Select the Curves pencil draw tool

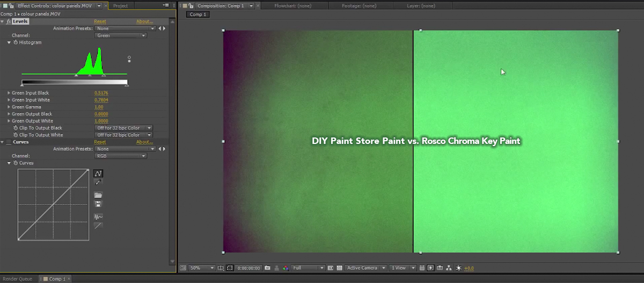98,183
